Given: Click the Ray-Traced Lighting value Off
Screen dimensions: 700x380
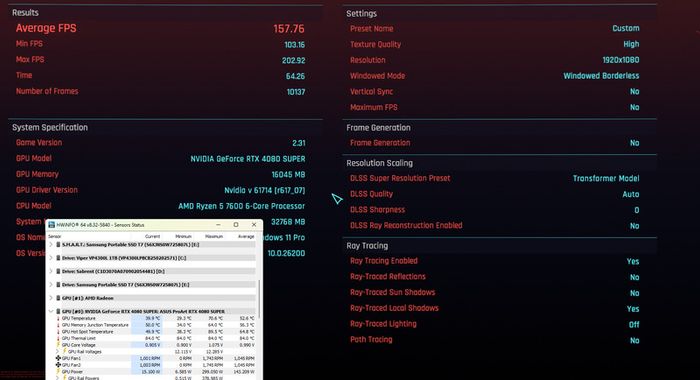Looking at the screenshot, I should (634, 325).
